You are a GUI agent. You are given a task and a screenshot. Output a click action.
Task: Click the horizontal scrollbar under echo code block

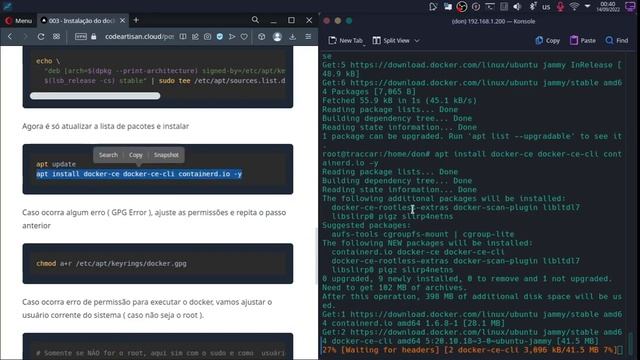coord(95,96)
